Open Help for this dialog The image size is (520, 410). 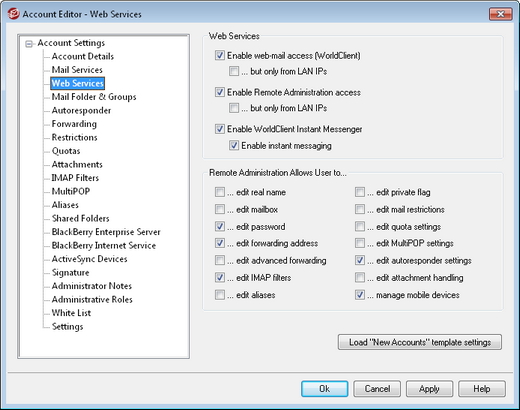click(482, 389)
